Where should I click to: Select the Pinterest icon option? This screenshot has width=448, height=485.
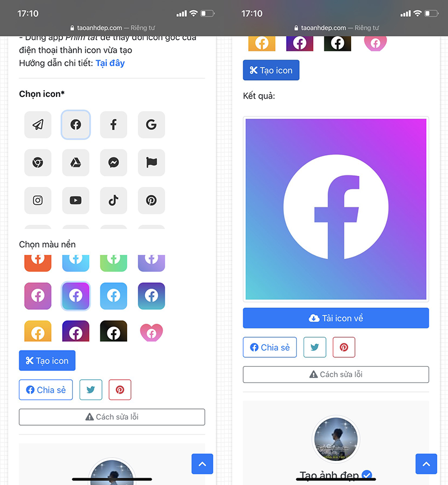pos(151,200)
